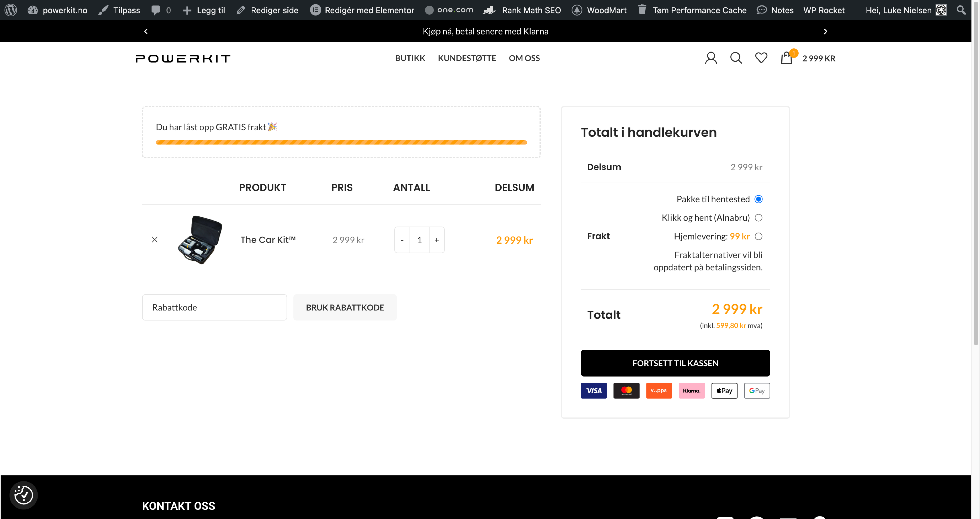Click Rediger side in admin bar
This screenshot has width=980, height=519.
pyautogui.click(x=267, y=10)
